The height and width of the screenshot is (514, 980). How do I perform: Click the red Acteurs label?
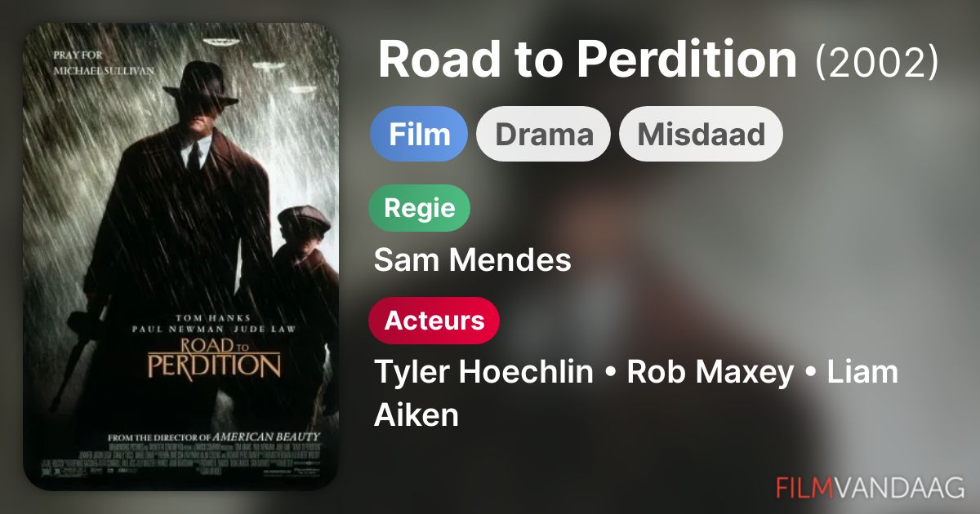[434, 321]
